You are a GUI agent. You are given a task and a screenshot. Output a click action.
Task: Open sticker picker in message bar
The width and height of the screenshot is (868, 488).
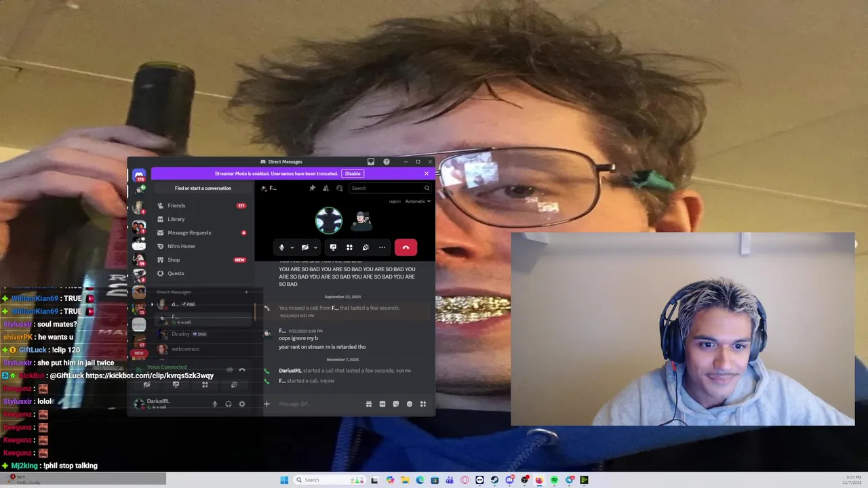(396, 404)
